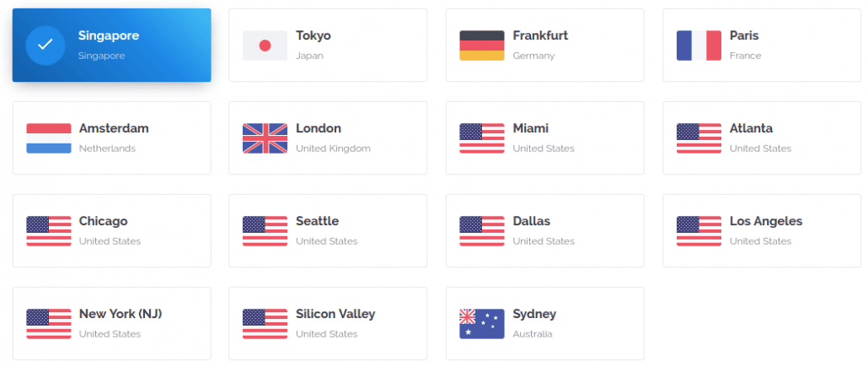Choose the Los Angeles location
This screenshot has height=367, width=868.
click(x=762, y=230)
